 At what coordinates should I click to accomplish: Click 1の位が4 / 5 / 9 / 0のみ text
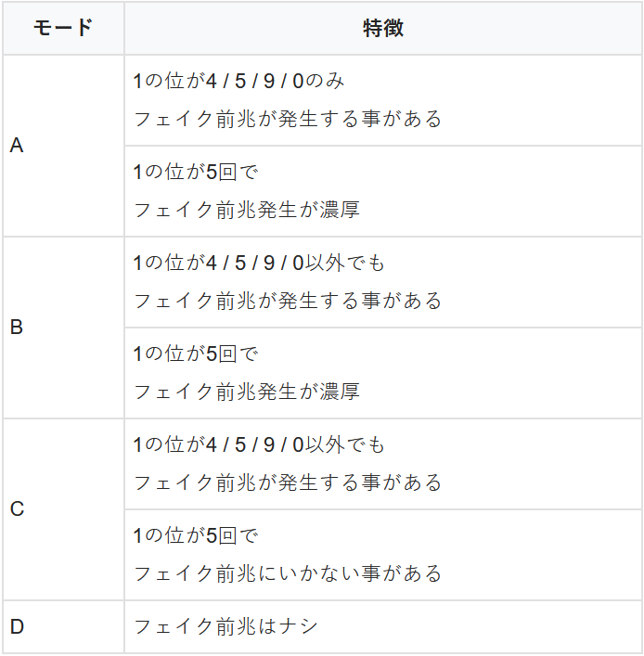point(238,81)
